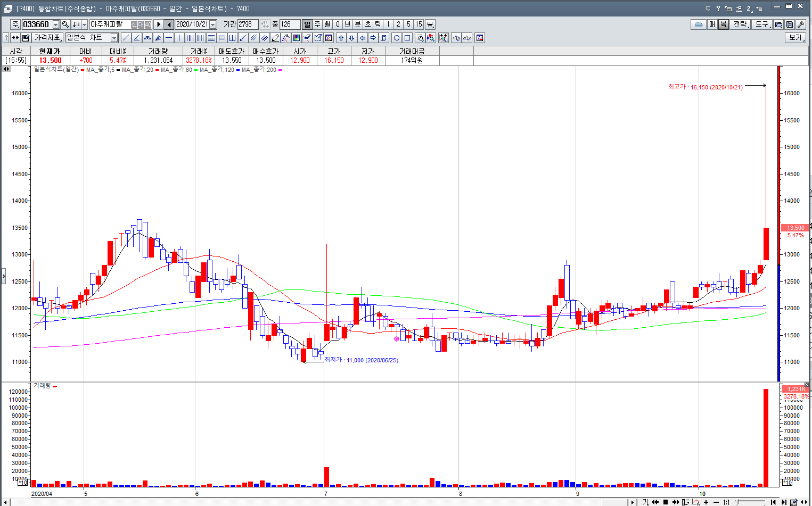The image size is (812, 506).
Task: Select minute (분) period toggle
Action: tap(358, 24)
